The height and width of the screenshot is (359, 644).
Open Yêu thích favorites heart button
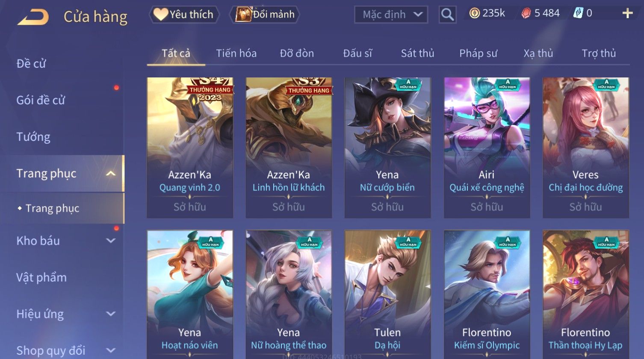184,15
